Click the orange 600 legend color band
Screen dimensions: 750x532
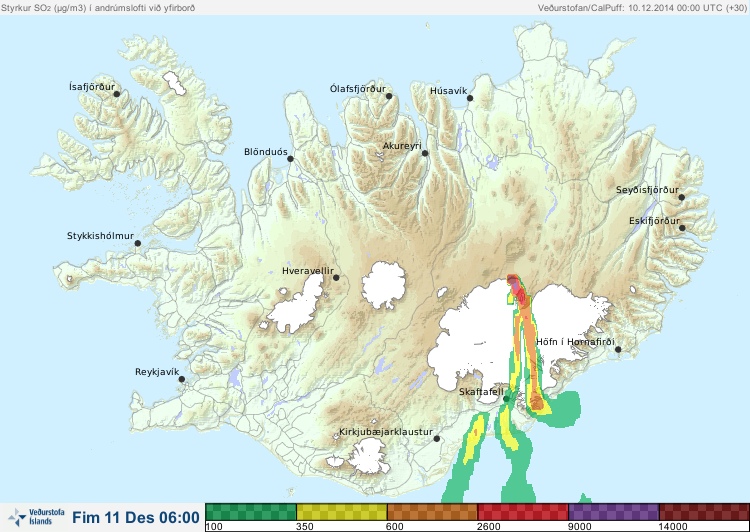point(432,512)
